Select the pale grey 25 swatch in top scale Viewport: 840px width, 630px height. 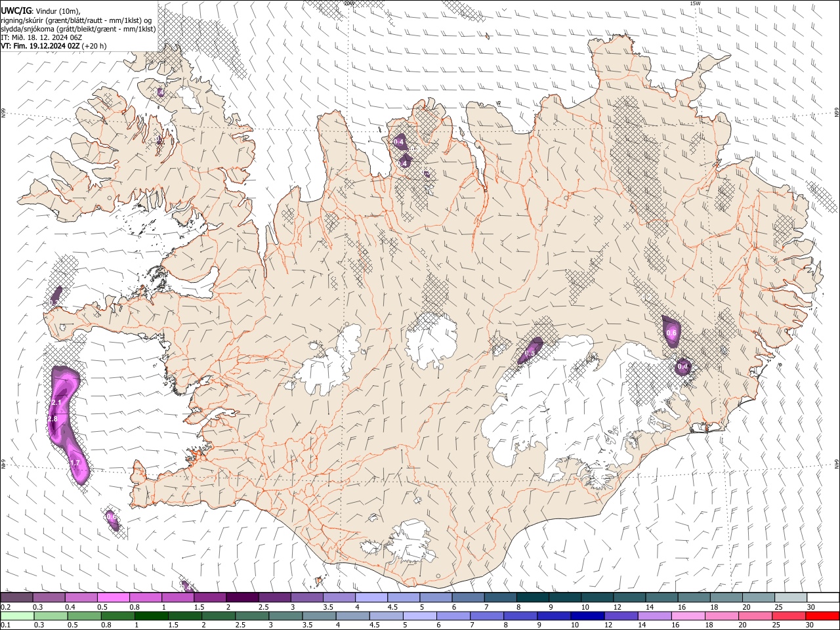coord(791,597)
